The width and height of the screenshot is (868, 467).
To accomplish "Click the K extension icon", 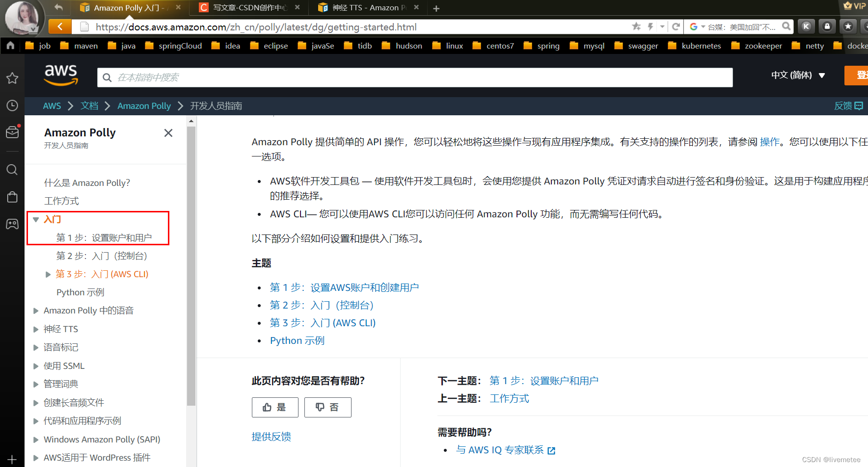I will click(x=806, y=26).
